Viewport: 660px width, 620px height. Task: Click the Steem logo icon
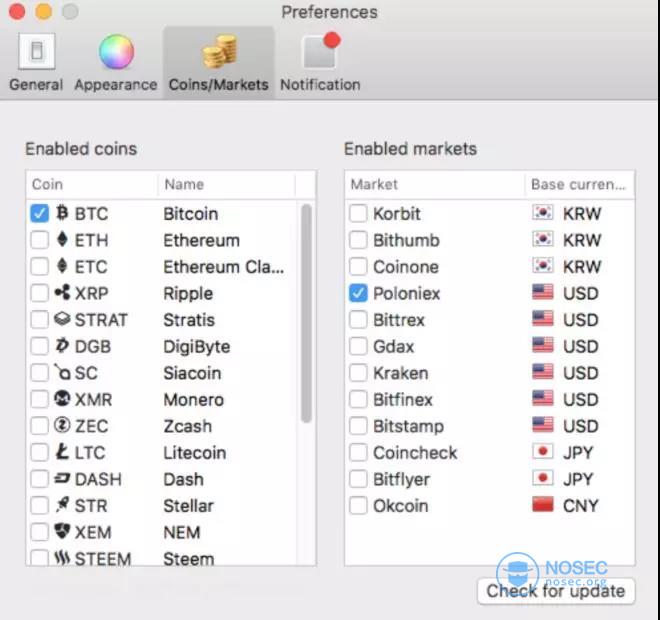pos(62,557)
